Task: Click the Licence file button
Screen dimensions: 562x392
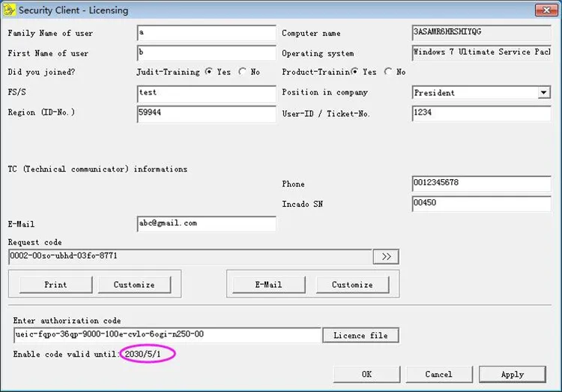Action: (360, 335)
